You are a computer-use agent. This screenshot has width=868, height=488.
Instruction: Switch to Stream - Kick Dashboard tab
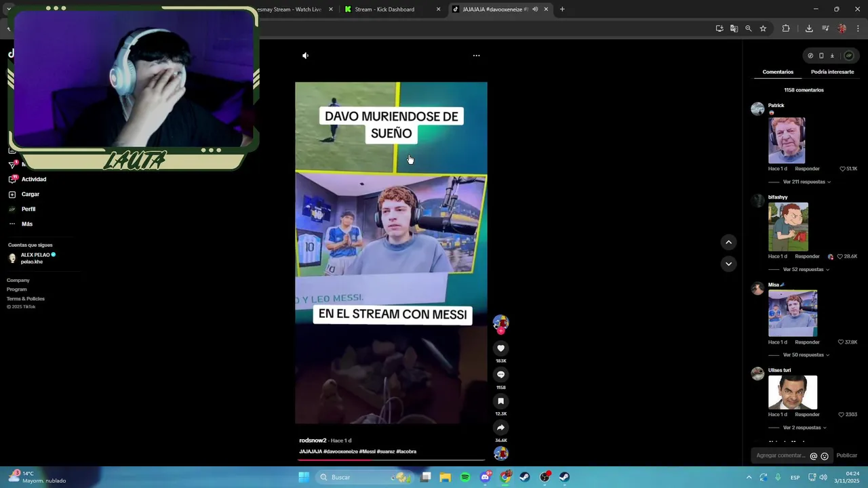click(x=393, y=9)
